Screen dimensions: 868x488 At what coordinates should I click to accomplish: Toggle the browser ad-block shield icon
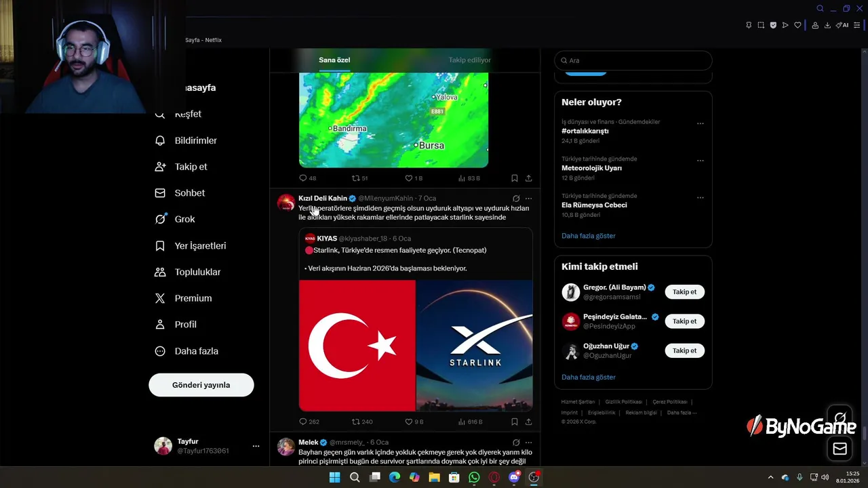pyautogui.click(x=773, y=25)
